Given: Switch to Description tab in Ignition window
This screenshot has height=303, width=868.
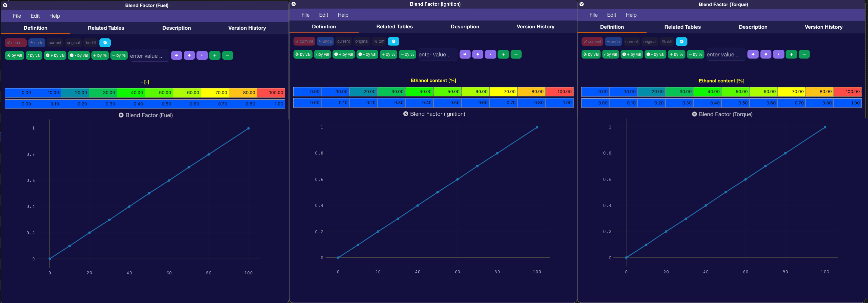Looking at the screenshot, I should point(465,27).
